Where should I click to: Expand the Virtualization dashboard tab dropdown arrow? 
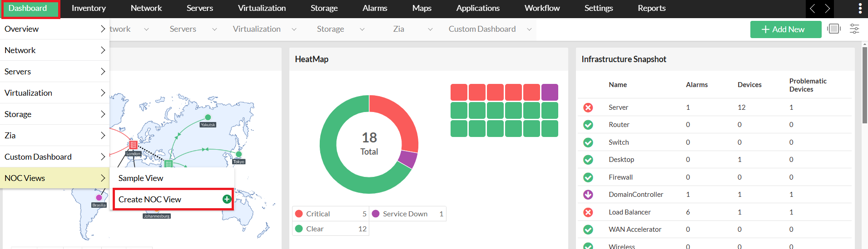294,29
